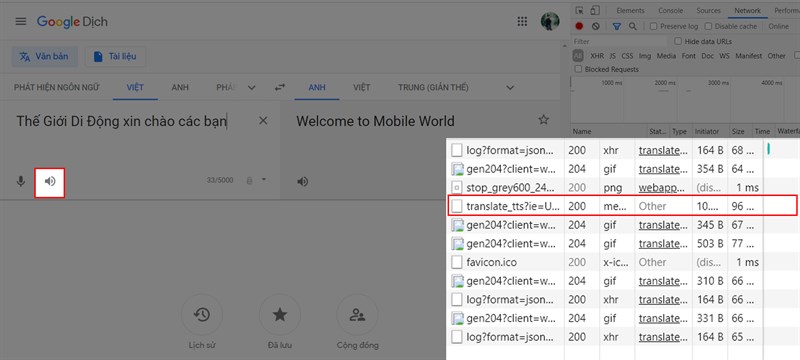Select the Tài liệu documents tab
Image resolution: width=800 pixels, height=360 pixels.
115,57
